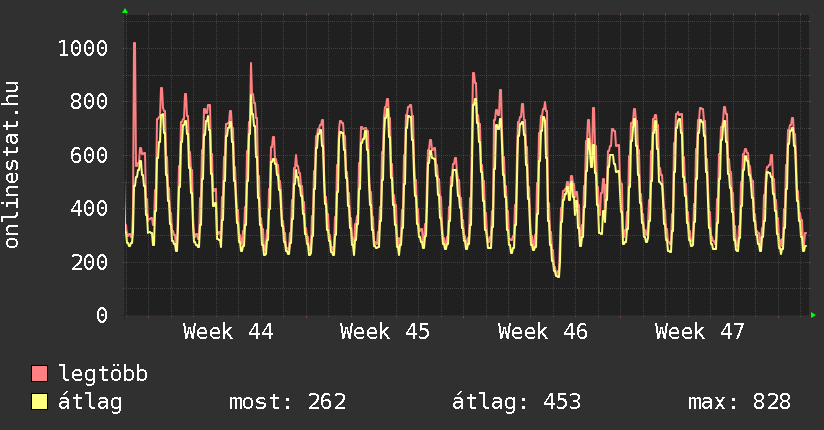This screenshot has height=430, width=824.
Task: Click the green arrow atop the Y-axis
Action: point(125,11)
